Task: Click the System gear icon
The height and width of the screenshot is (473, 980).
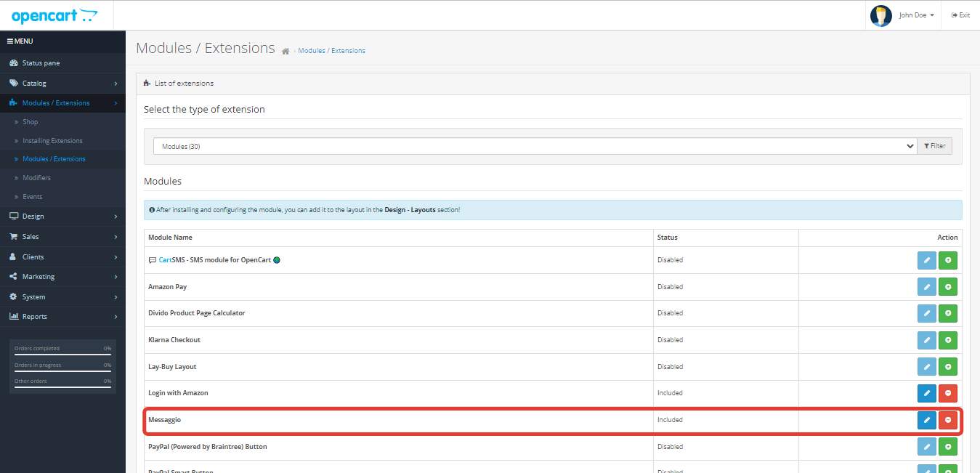Action: coord(14,297)
